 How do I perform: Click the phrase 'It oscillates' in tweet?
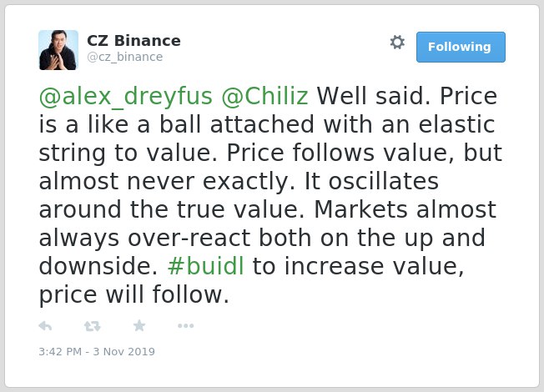tap(371, 181)
